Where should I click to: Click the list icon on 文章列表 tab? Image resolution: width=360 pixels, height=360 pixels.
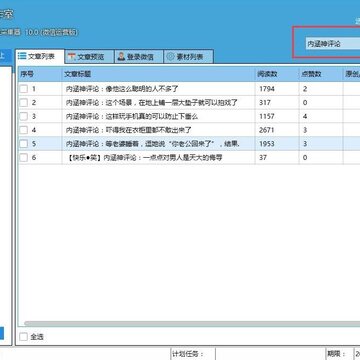point(22,56)
